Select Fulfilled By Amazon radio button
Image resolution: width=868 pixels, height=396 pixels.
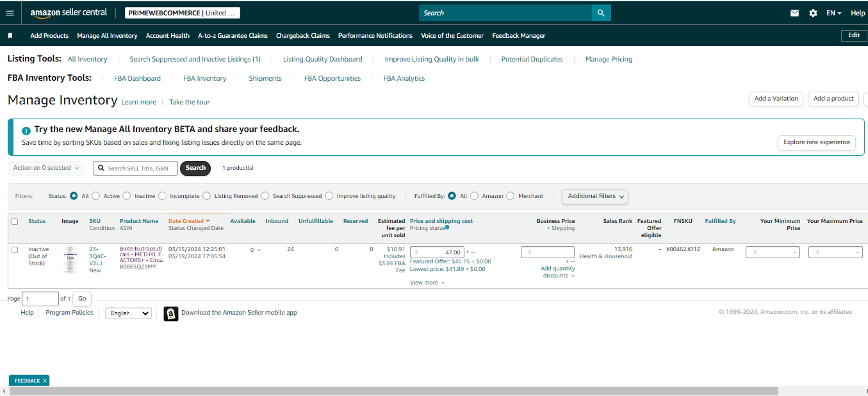click(x=475, y=196)
